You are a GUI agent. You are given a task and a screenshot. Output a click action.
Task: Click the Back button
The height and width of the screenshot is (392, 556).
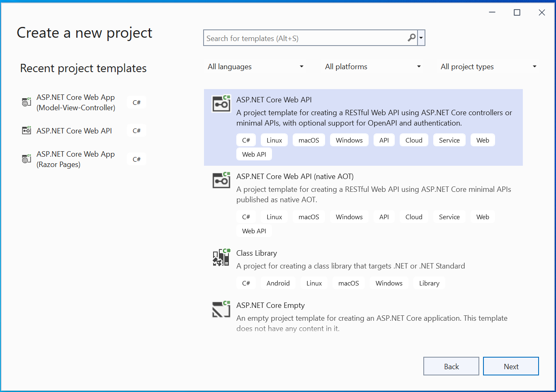(x=451, y=366)
